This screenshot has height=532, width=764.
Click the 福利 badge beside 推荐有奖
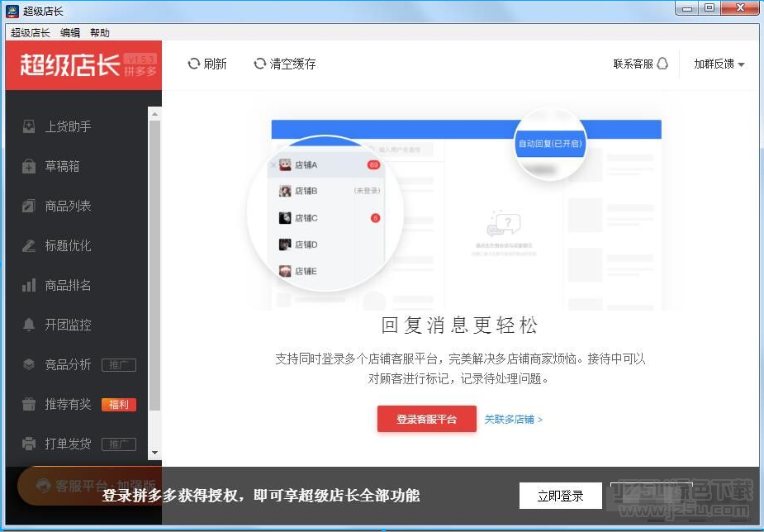(x=118, y=404)
